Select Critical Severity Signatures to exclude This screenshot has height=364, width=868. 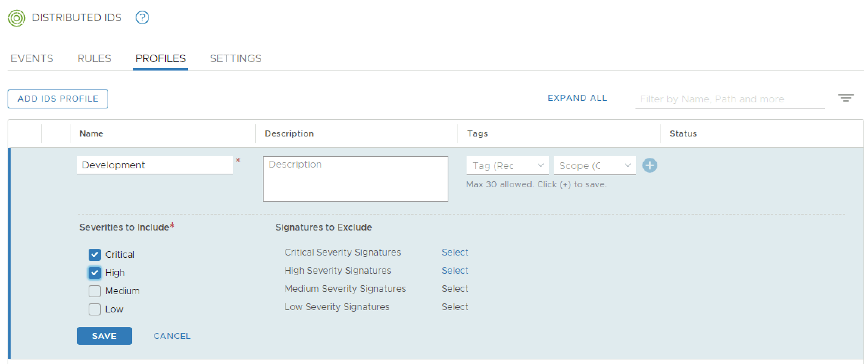[455, 252]
